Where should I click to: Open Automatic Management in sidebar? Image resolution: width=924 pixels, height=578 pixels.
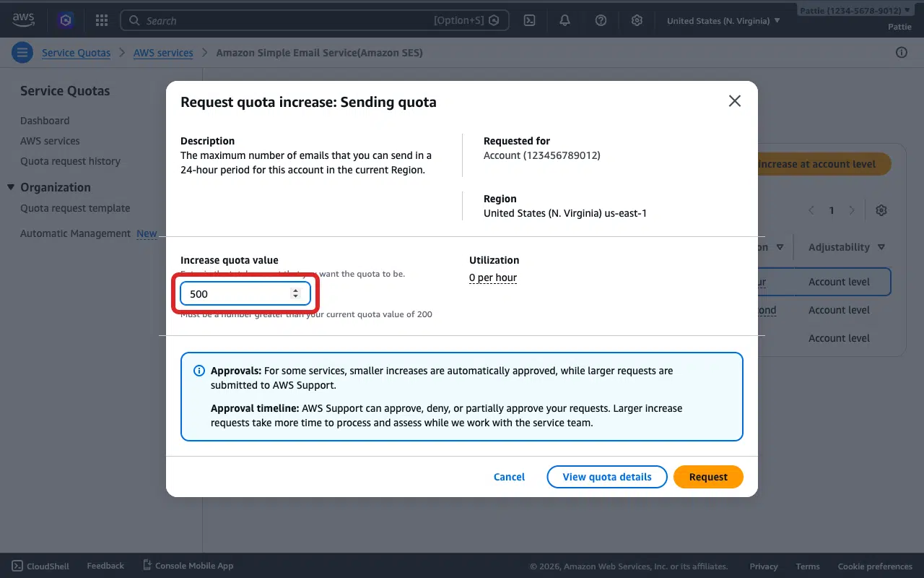(75, 233)
